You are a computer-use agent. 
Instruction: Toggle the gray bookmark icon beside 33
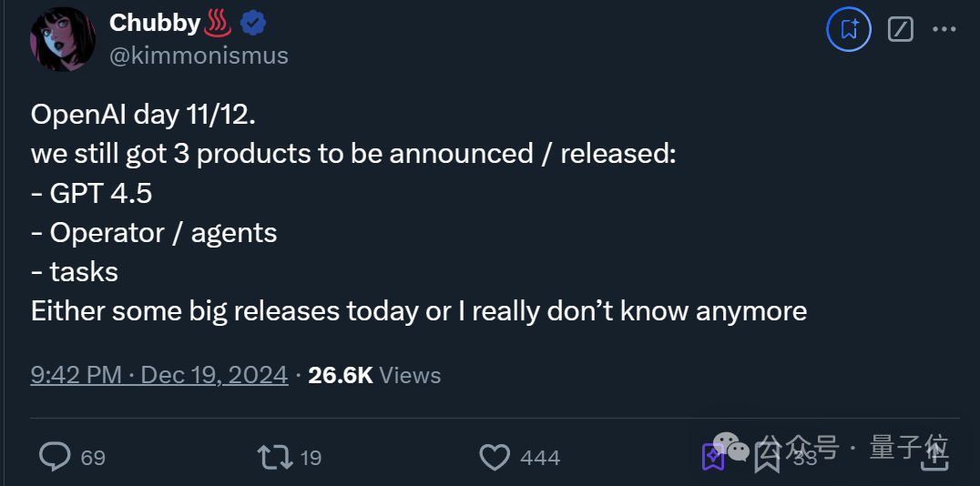(x=767, y=458)
